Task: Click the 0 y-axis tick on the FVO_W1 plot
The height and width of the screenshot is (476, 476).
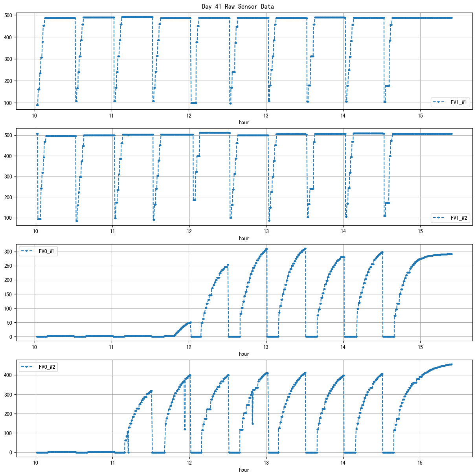Action: click(11, 337)
